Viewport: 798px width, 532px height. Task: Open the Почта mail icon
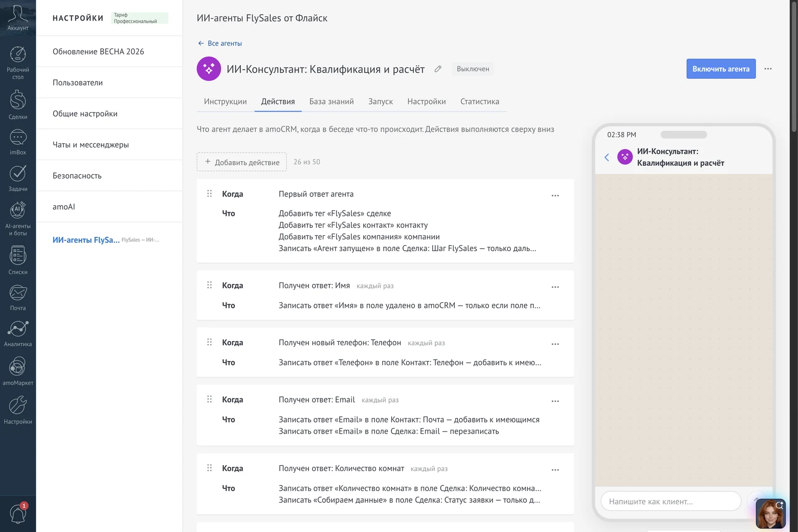pyautogui.click(x=18, y=298)
